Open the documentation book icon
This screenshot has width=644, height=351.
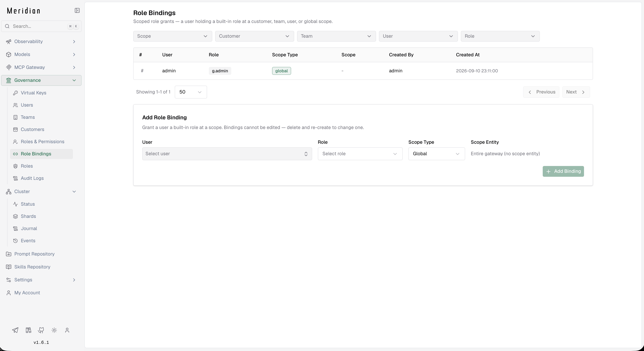tap(28, 330)
